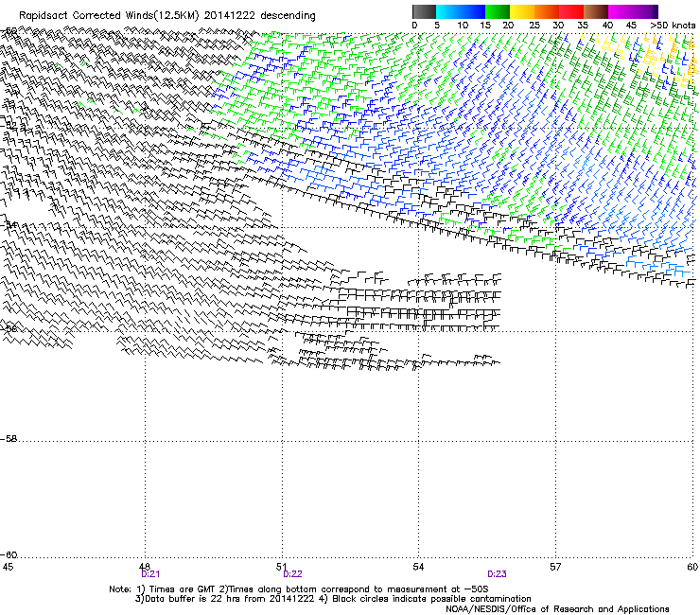This screenshot has width=700, height=615.
Task: Click the legend scale label '45'
Action: click(x=631, y=26)
